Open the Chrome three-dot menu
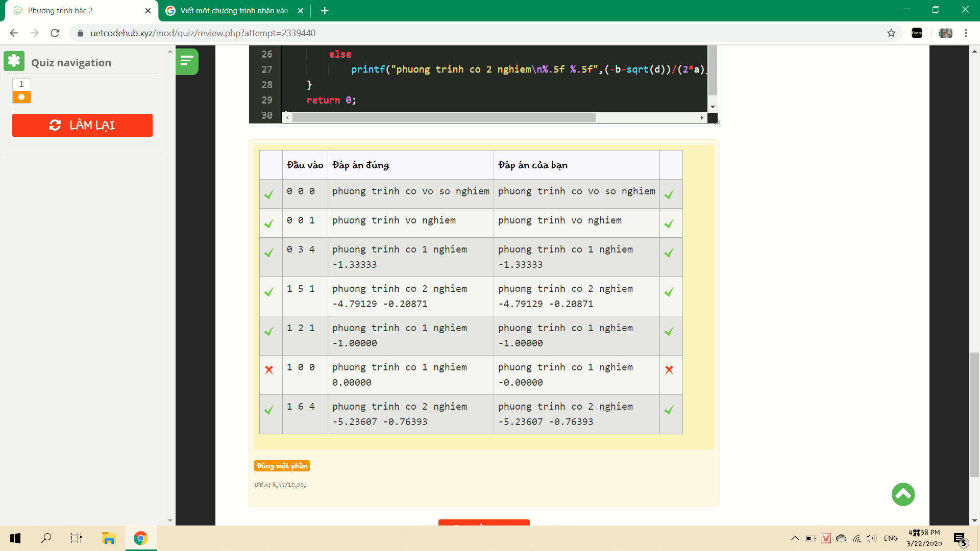The image size is (980, 551). 966,33
